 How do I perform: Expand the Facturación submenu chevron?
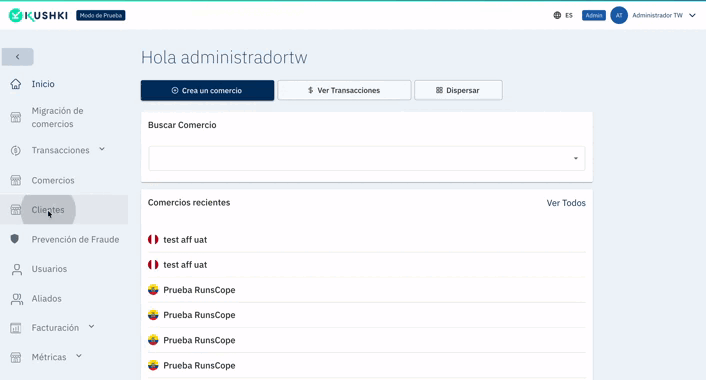pos(91,326)
